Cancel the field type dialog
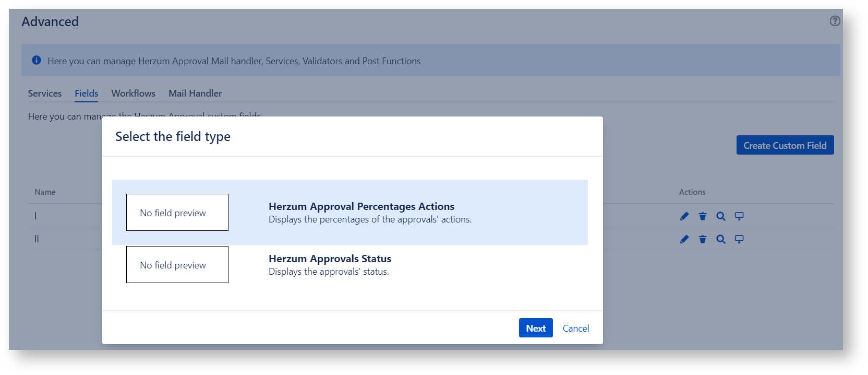Viewport: 868px width, 375px height. click(575, 328)
